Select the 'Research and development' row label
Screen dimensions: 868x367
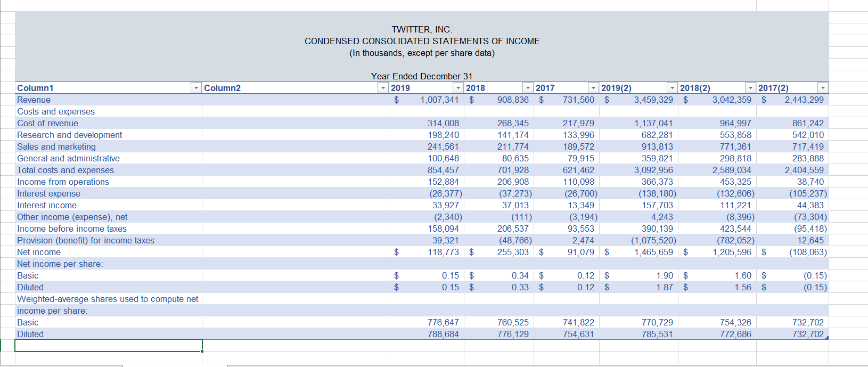(x=69, y=135)
